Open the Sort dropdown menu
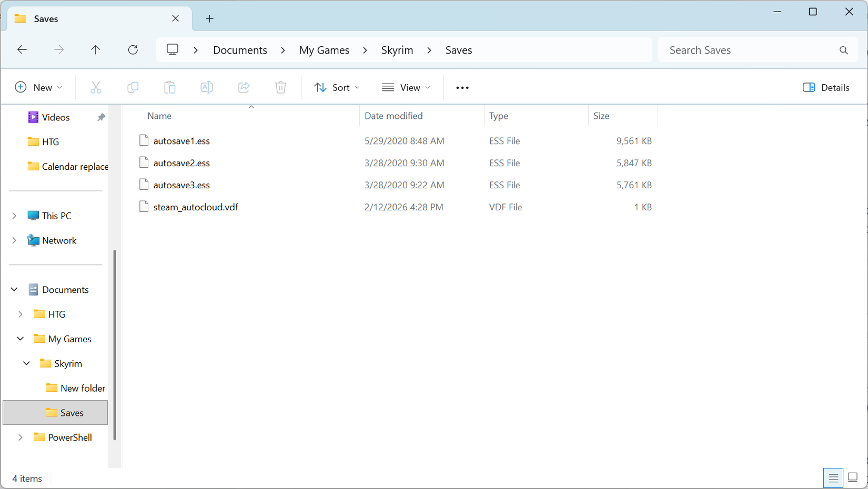The height and width of the screenshot is (489, 868). 337,87
